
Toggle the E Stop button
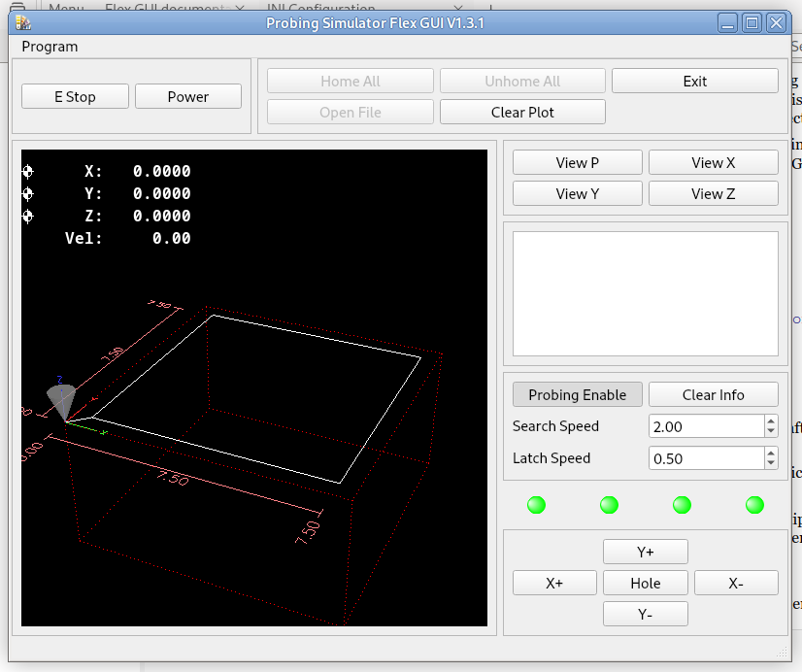(x=75, y=96)
